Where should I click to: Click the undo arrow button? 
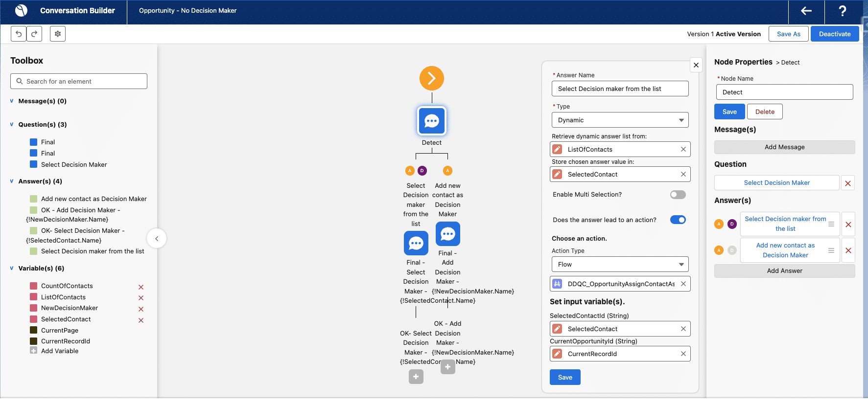coord(19,34)
